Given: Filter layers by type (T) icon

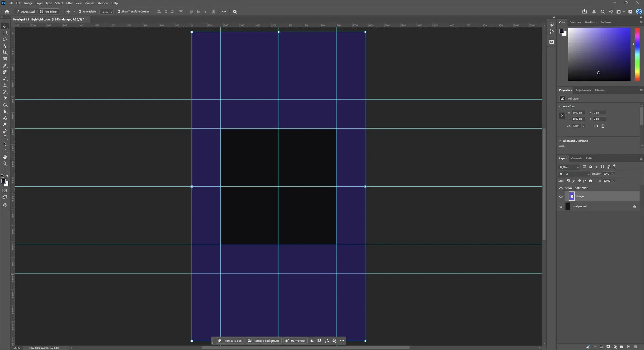Looking at the screenshot, I should point(596,167).
